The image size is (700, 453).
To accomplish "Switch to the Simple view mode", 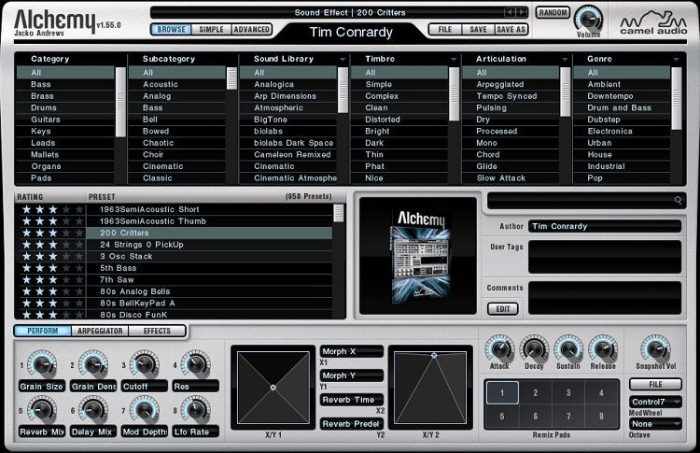I will click(x=210, y=30).
